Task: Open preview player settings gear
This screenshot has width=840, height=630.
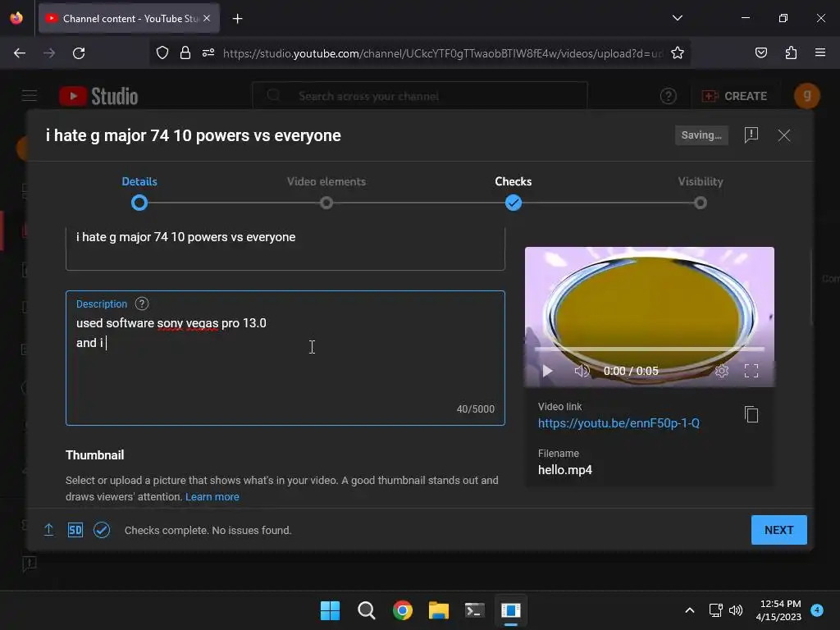Action: click(x=722, y=371)
